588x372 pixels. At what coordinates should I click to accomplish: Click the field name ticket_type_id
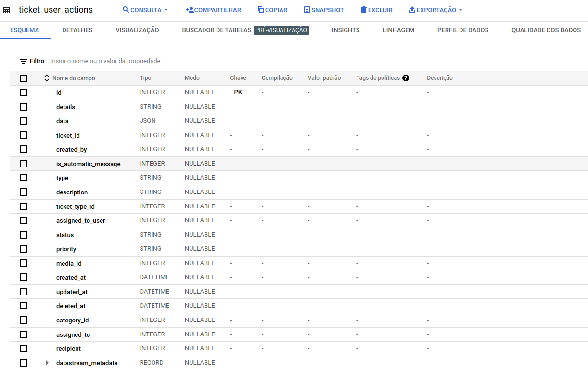(76, 207)
